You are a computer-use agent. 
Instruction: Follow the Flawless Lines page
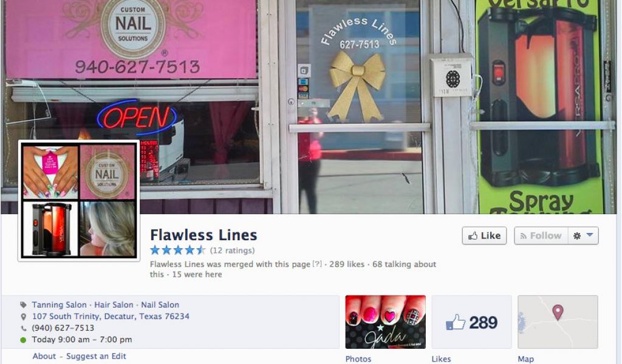[x=541, y=235]
